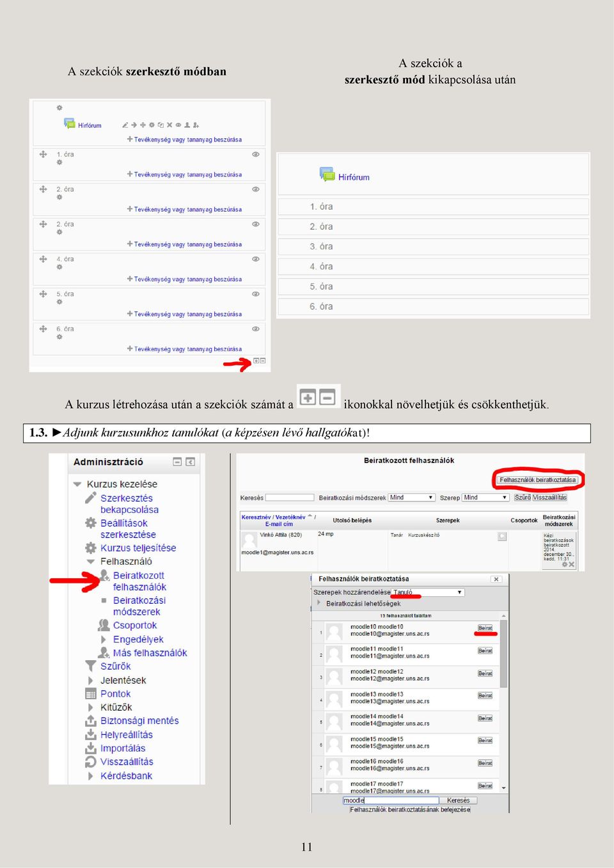Click the Keresztnév column sort link
Image resolution: width=614 pixels, height=868 pixels.
(256, 517)
